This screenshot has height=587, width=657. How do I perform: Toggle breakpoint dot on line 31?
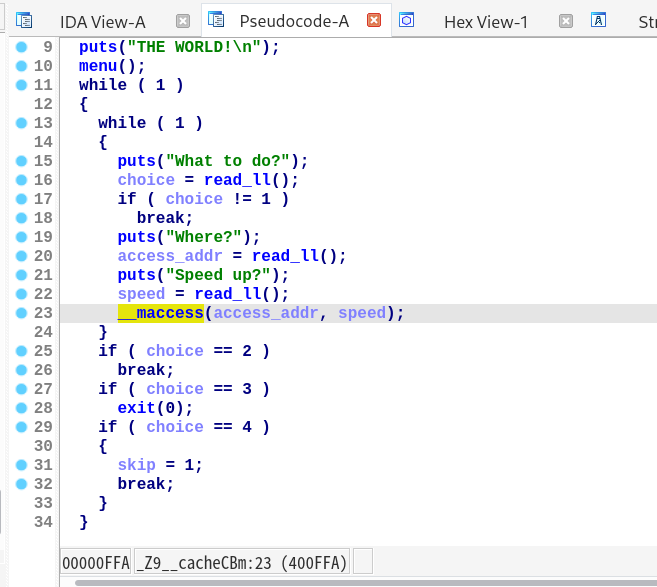pyautogui.click(x=21, y=465)
